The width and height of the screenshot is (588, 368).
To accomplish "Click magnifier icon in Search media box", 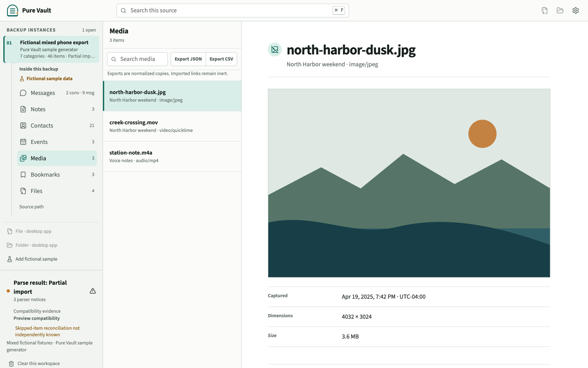I will pyautogui.click(x=114, y=59).
